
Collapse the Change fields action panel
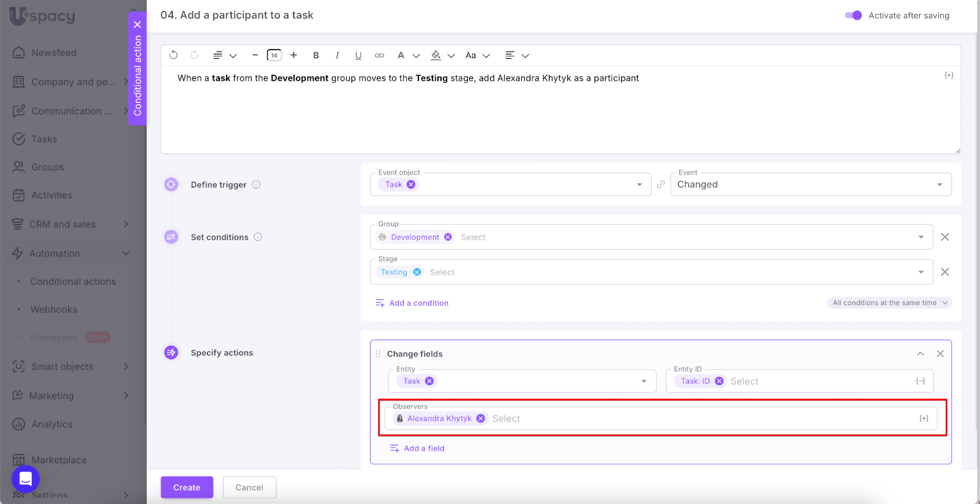[x=920, y=353]
